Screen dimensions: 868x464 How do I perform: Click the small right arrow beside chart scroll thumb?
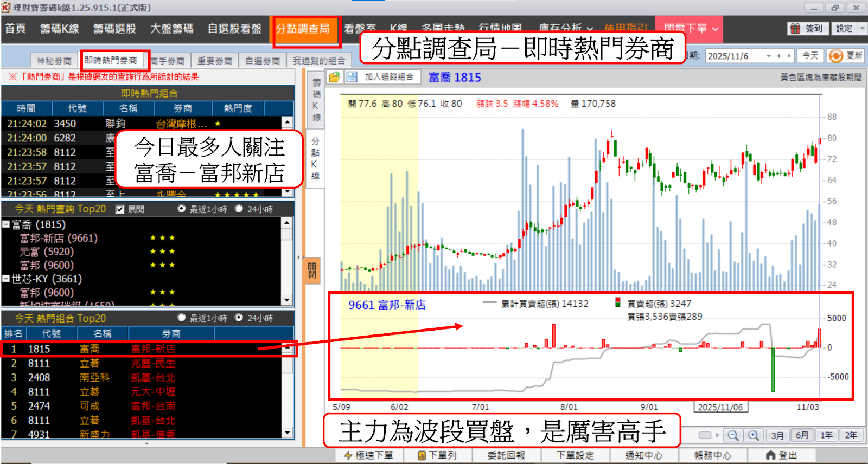click(717, 435)
